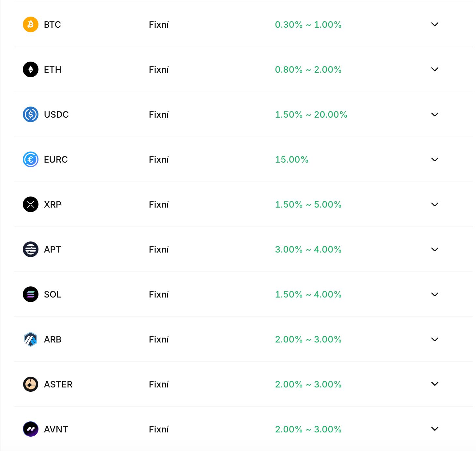Select the XRP rate range text
The image size is (476, 451).
click(308, 204)
